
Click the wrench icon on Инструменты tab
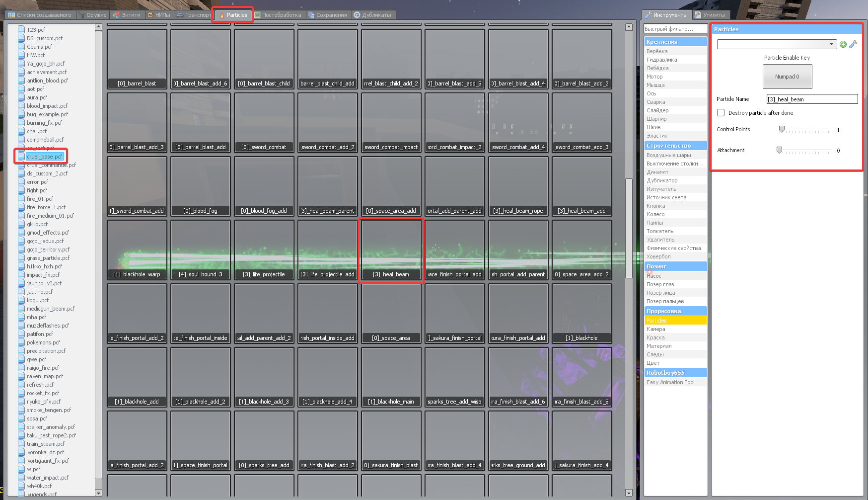tap(648, 15)
